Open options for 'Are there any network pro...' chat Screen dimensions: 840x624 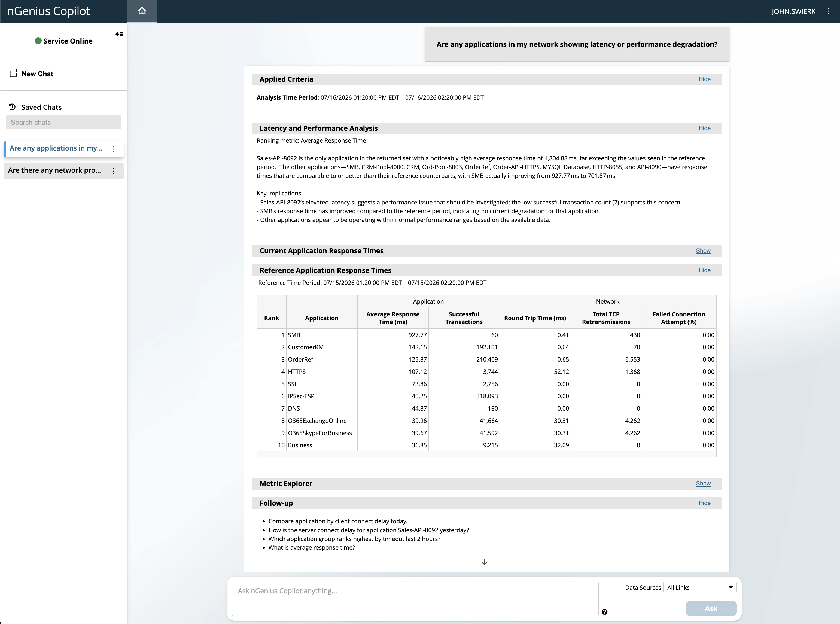(113, 171)
